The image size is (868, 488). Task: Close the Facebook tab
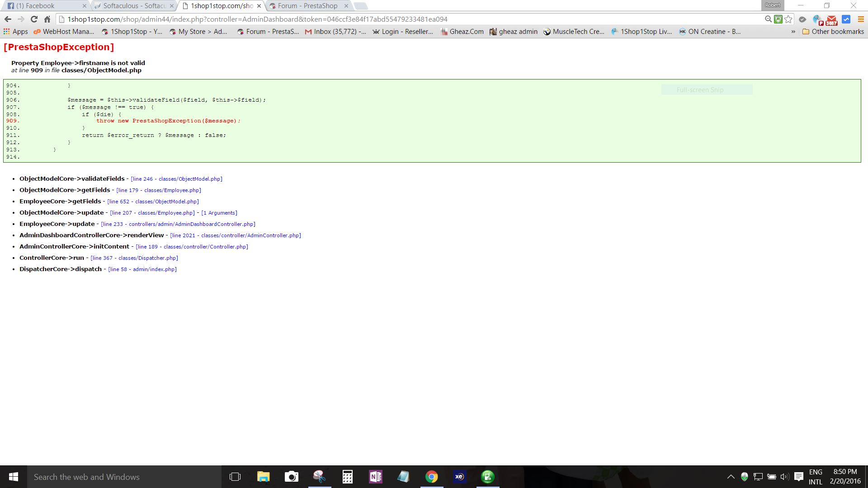coord(84,6)
